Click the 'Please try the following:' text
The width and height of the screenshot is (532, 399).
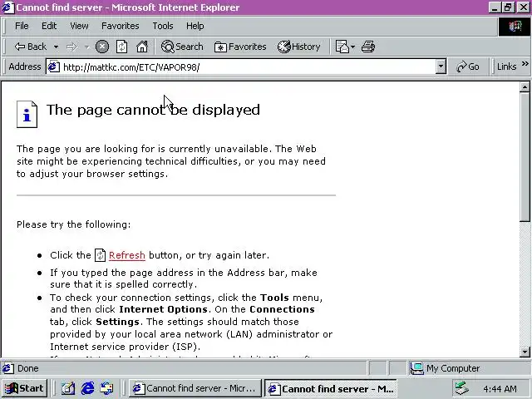tap(74, 224)
